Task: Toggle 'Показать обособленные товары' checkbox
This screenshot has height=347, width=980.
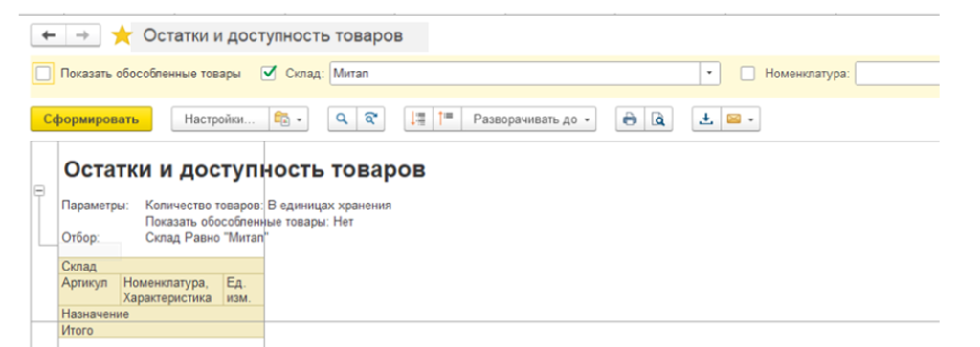Action: [x=43, y=74]
